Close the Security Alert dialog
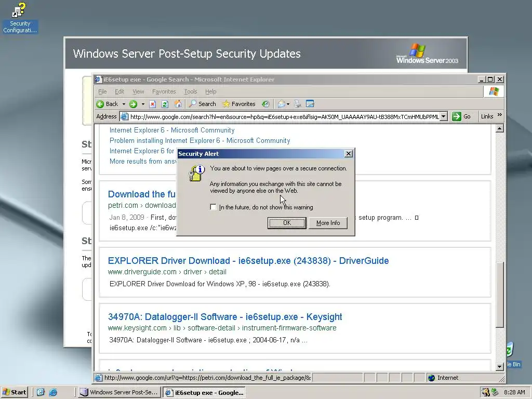This screenshot has width=532, height=399. click(349, 154)
